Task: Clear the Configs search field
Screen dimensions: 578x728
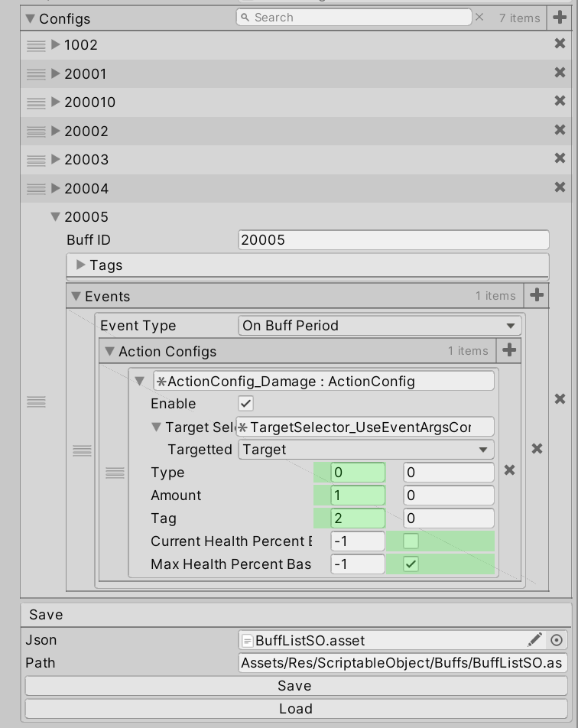Action: pos(479,17)
